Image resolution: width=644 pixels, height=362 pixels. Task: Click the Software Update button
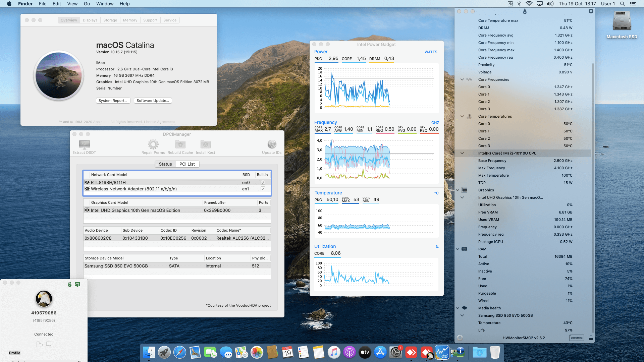[153, 101]
